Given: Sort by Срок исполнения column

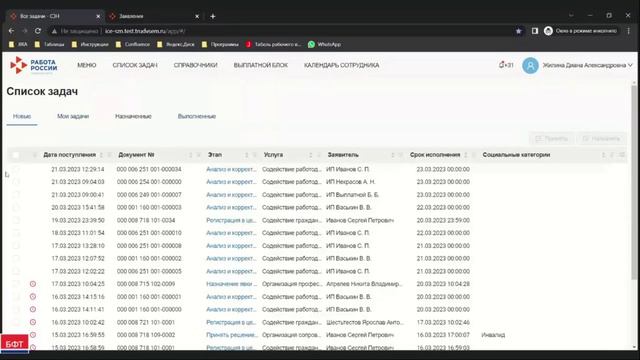Looking at the screenshot, I should [466, 155].
